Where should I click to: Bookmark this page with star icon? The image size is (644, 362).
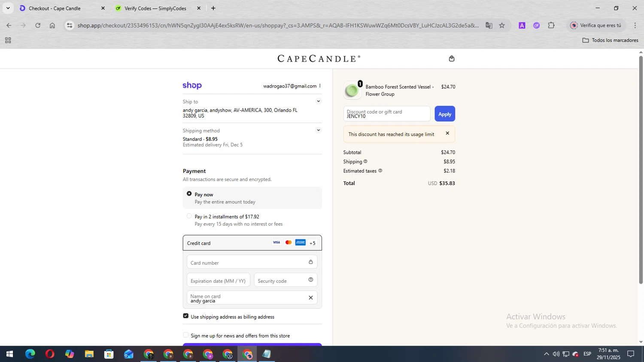(502, 25)
